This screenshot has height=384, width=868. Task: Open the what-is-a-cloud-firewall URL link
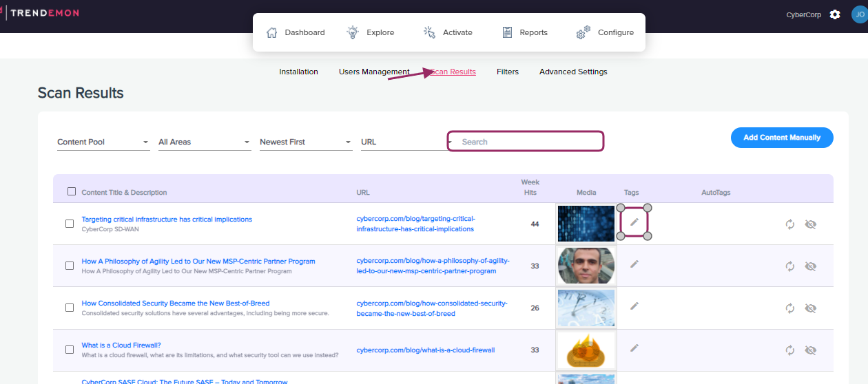tap(425, 350)
